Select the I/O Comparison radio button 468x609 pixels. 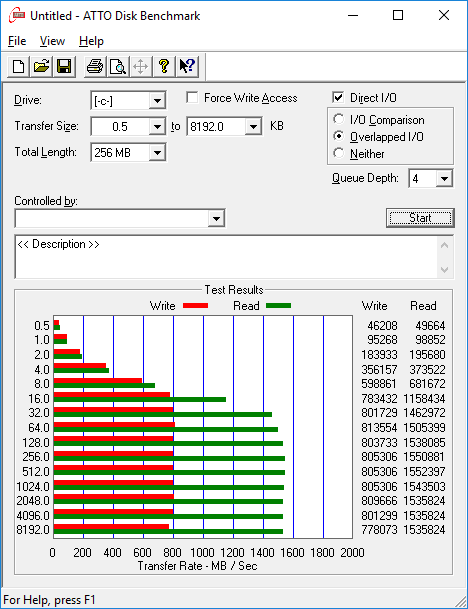pos(338,119)
